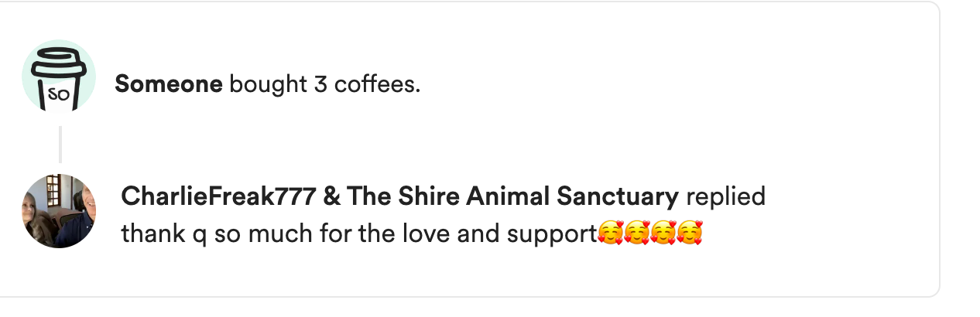Click the first smiling hearts emoji

(612, 233)
